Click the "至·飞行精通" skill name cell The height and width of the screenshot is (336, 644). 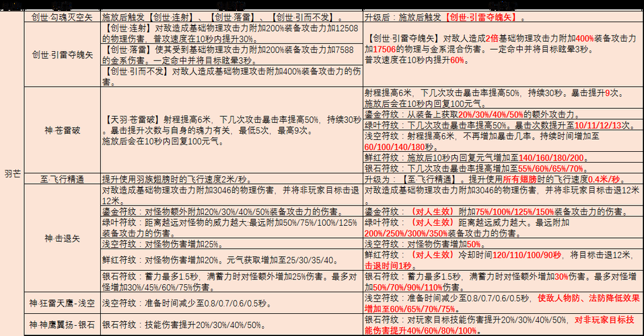(62, 179)
